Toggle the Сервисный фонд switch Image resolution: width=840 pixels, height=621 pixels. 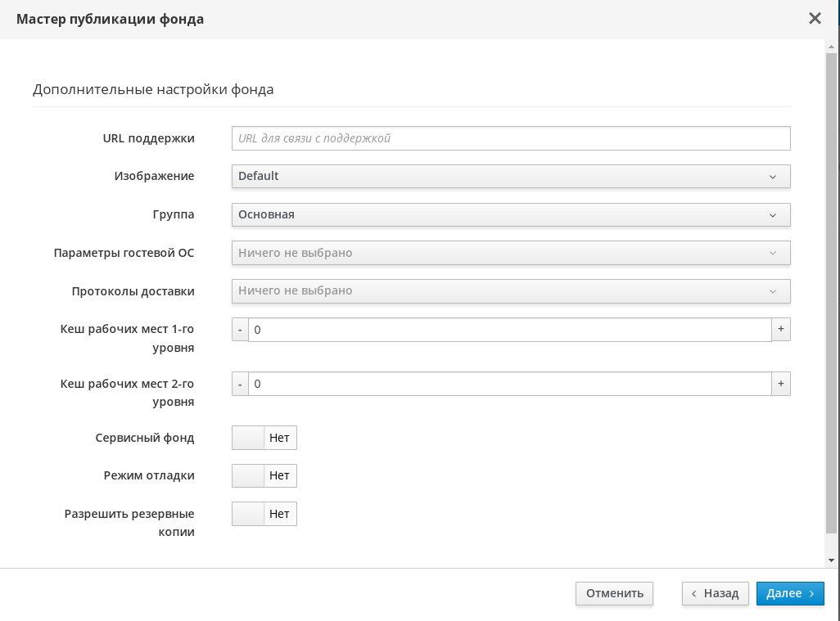tap(264, 438)
